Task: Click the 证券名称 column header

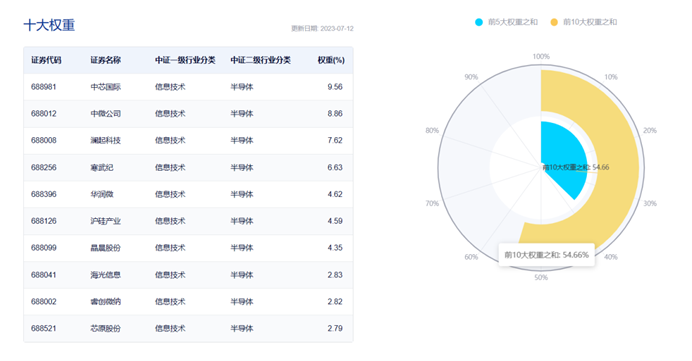Action: pyautogui.click(x=105, y=60)
